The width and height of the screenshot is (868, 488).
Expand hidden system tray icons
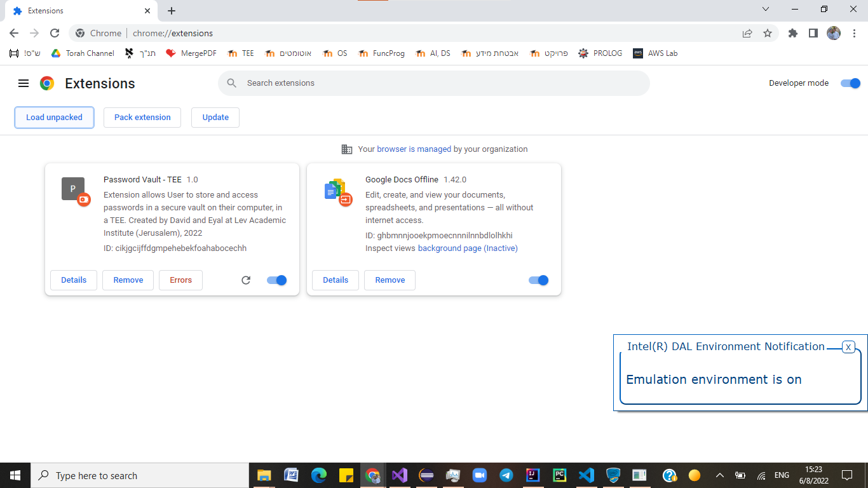tap(719, 475)
